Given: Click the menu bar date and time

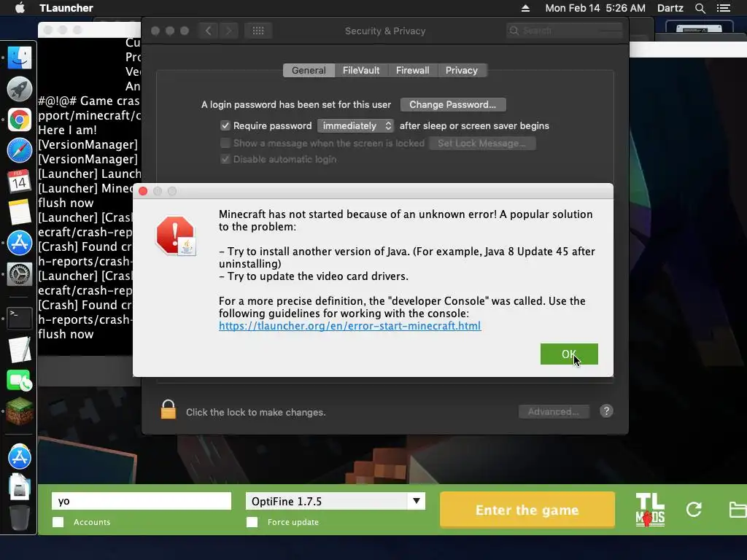Looking at the screenshot, I should pyautogui.click(x=595, y=8).
